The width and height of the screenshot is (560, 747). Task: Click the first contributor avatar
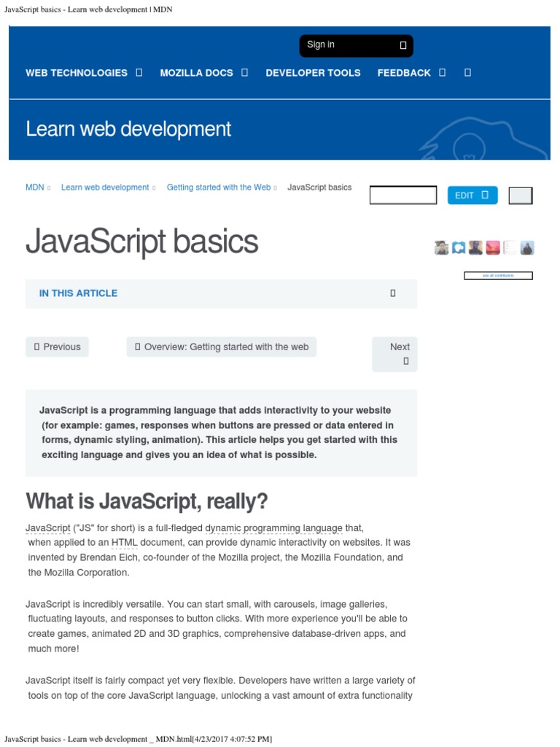(x=441, y=248)
